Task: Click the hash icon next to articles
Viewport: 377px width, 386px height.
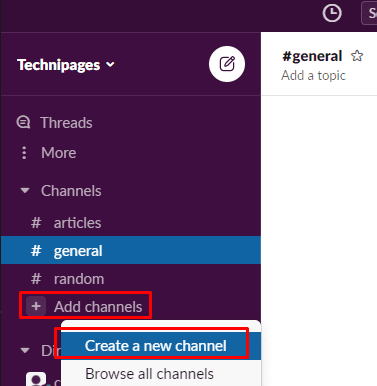Action: 36,223
